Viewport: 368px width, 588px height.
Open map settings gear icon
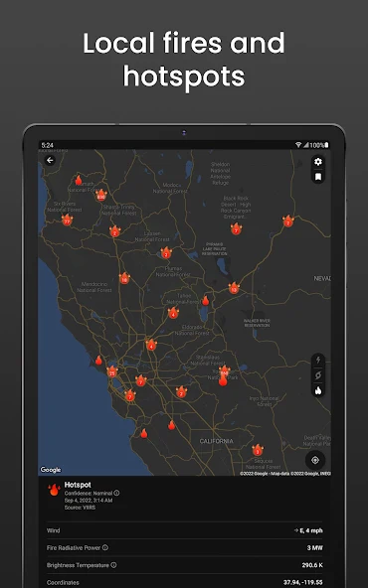click(318, 162)
